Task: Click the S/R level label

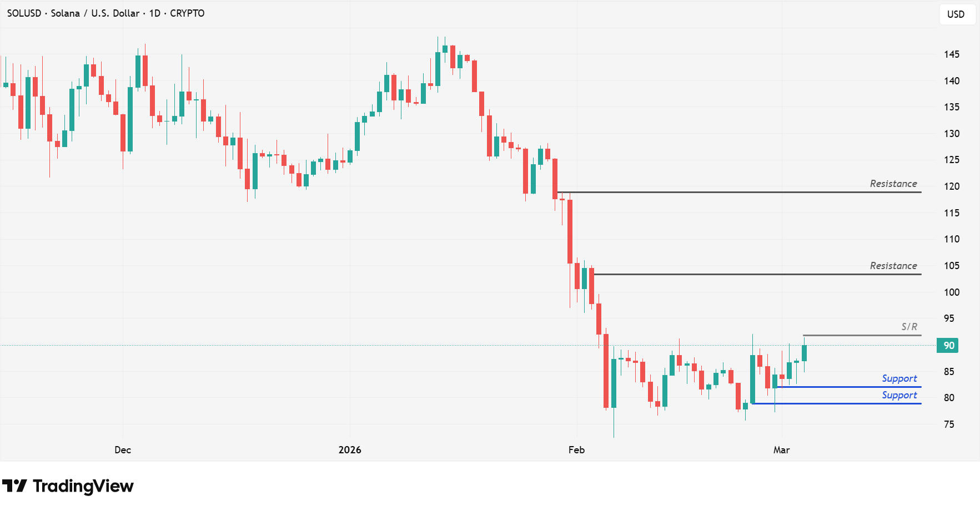Action: pyautogui.click(x=909, y=327)
